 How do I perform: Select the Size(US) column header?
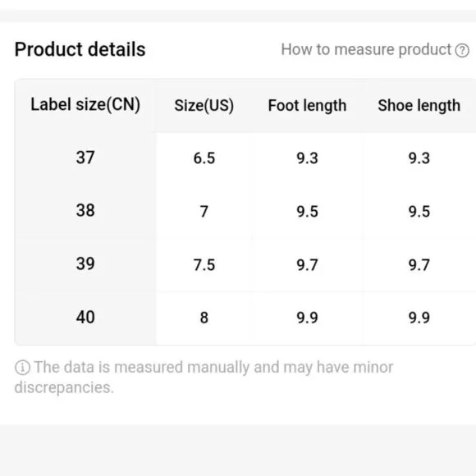(204, 105)
